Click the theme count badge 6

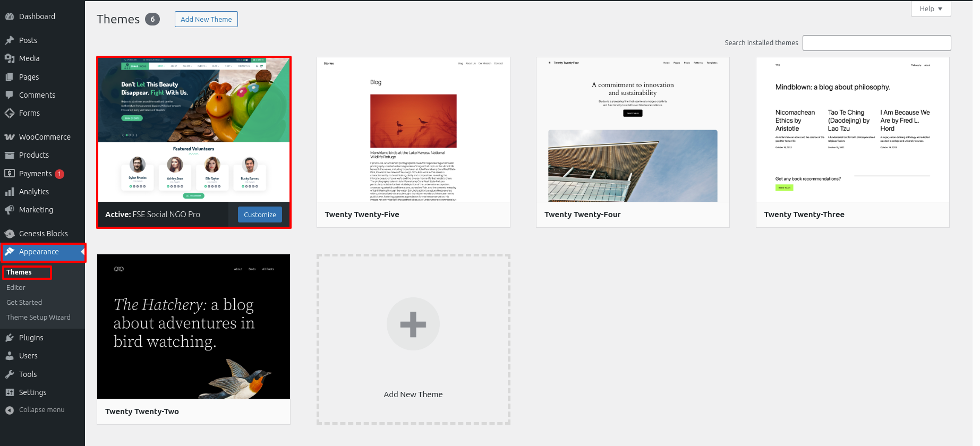(152, 19)
